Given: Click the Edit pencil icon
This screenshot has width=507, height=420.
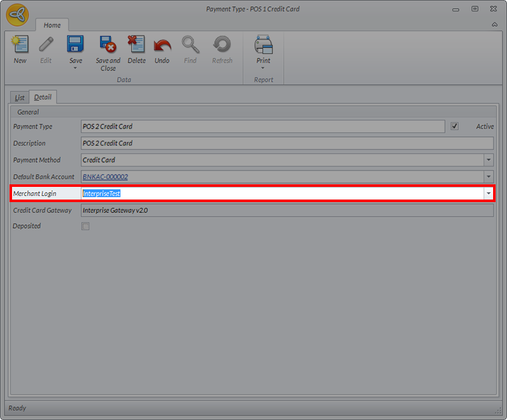Looking at the screenshot, I should point(46,45).
